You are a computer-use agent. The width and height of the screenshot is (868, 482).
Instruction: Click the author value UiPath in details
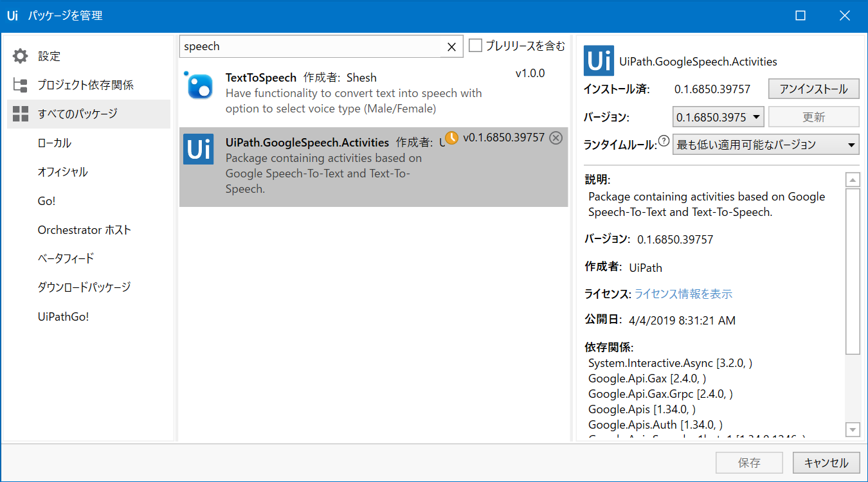tap(646, 267)
